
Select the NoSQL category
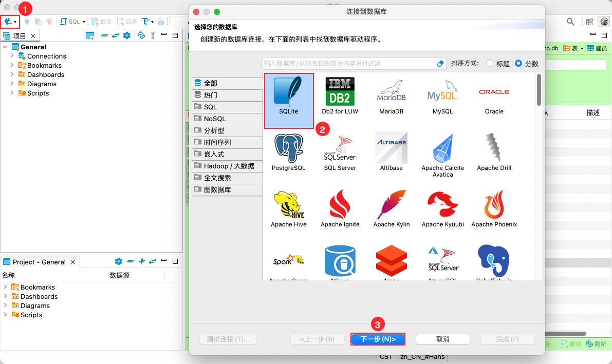[x=227, y=119]
